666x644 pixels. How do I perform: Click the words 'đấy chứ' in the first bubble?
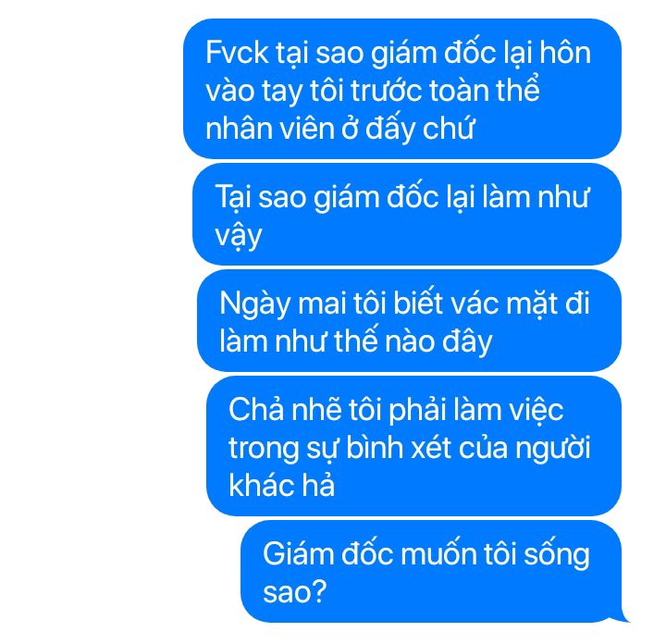pos(420,128)
